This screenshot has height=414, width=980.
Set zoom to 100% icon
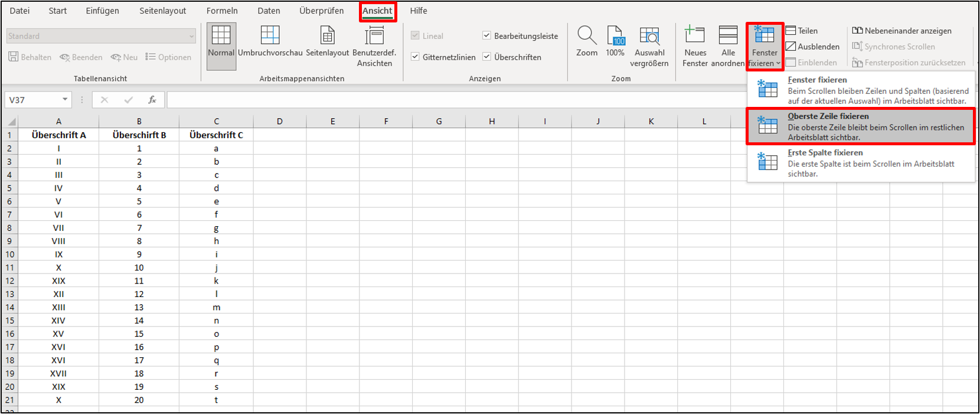tap(615, 41)
